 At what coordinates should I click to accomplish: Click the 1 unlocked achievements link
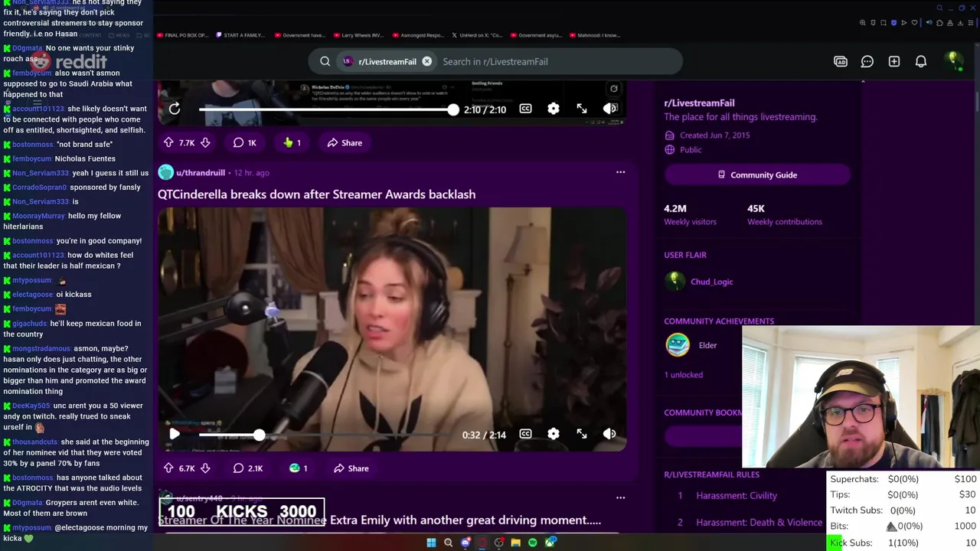tap(683, 375)
